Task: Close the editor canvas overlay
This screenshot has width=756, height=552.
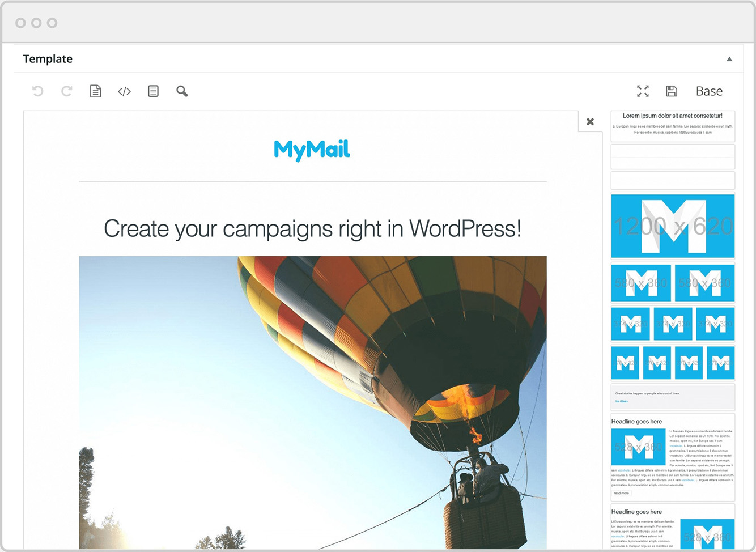Action: point(590,121)
